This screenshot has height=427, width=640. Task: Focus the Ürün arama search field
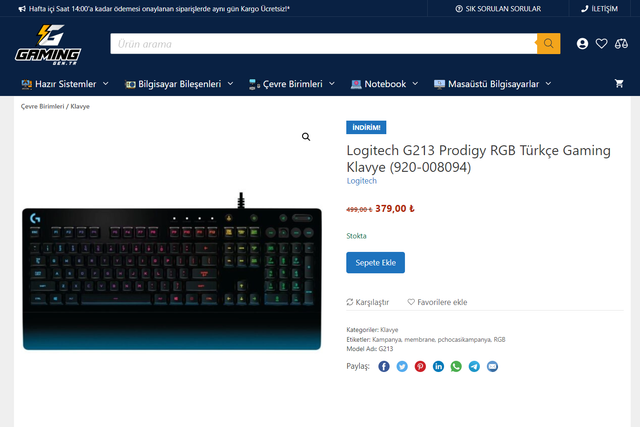coord(323,44)
